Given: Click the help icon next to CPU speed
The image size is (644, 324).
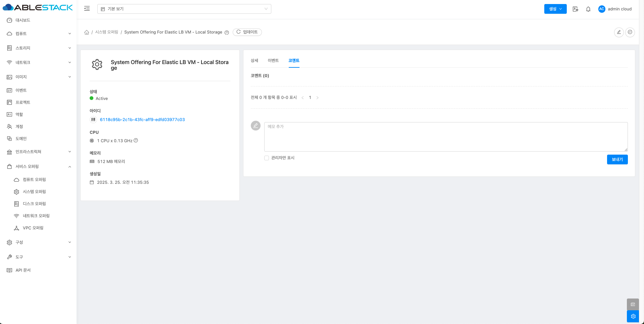Looking at the screenshot, I should [x=136, y=141].
